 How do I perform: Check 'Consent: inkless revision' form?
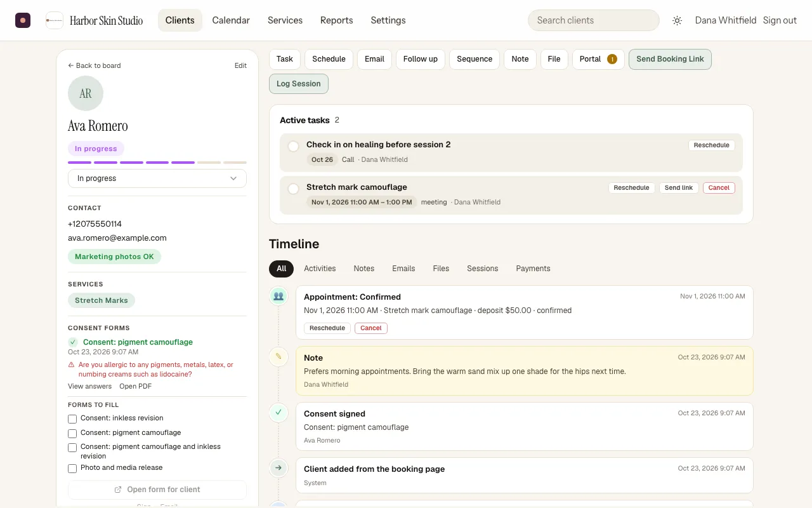[x=72, y=419]
